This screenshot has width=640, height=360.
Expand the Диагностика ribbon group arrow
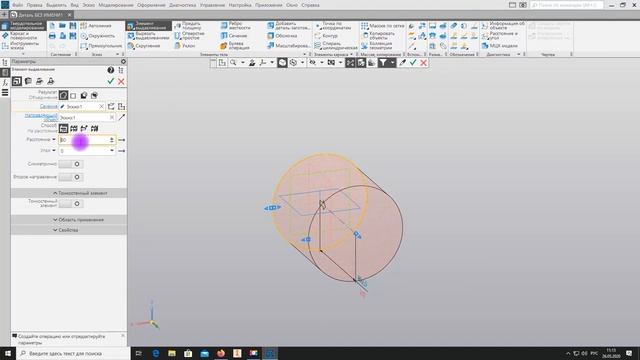pos(518,54)
